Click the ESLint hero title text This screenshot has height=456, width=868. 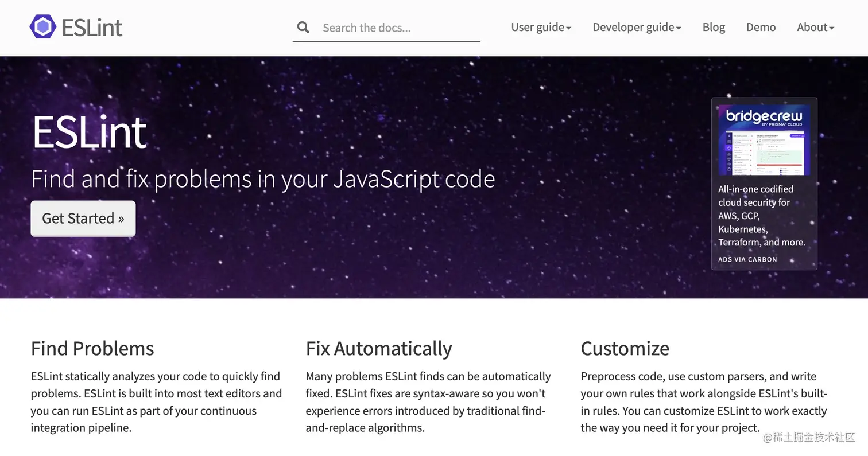point(89,131)
